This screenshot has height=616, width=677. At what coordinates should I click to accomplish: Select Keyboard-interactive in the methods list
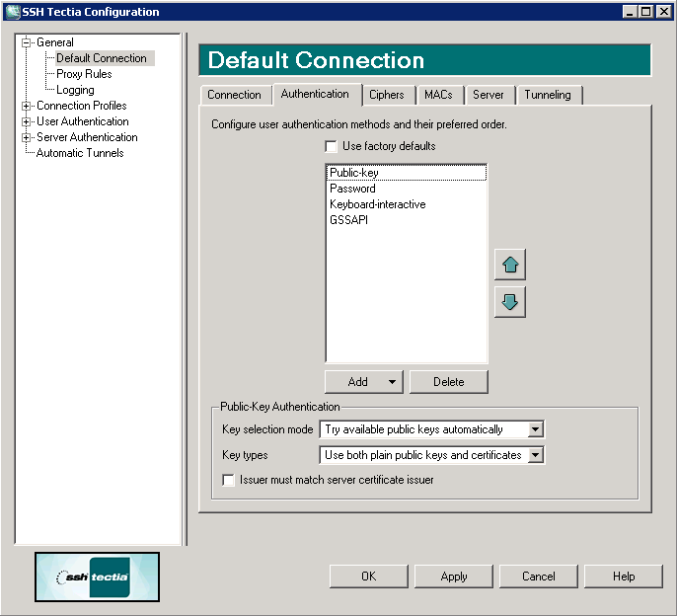(407, 204)
